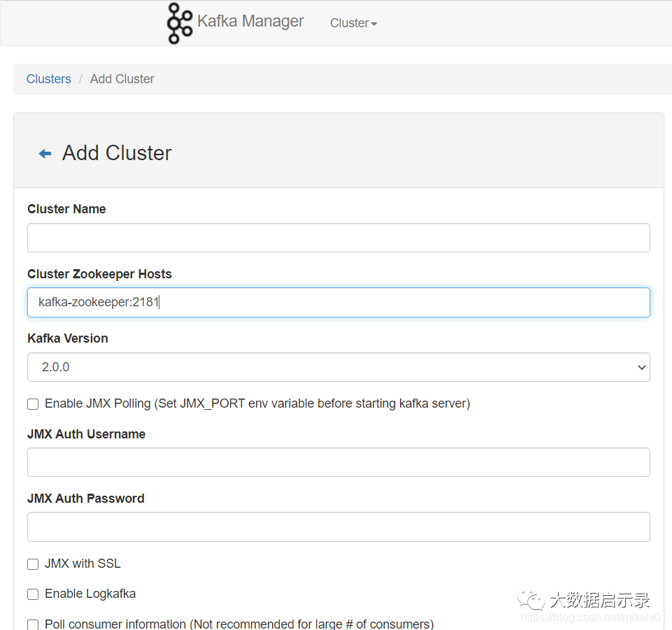
Task: Expand the Kafka Version dropdown
Action: 338,367
